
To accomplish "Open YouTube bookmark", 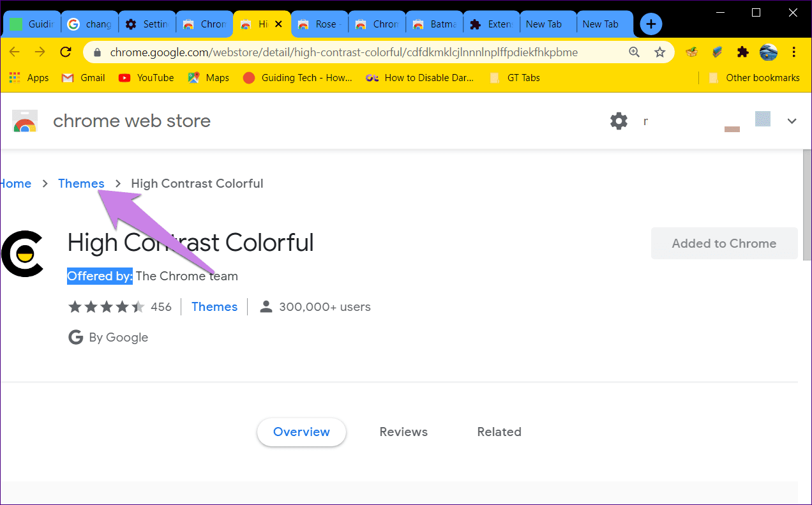I will click(146, 78).
